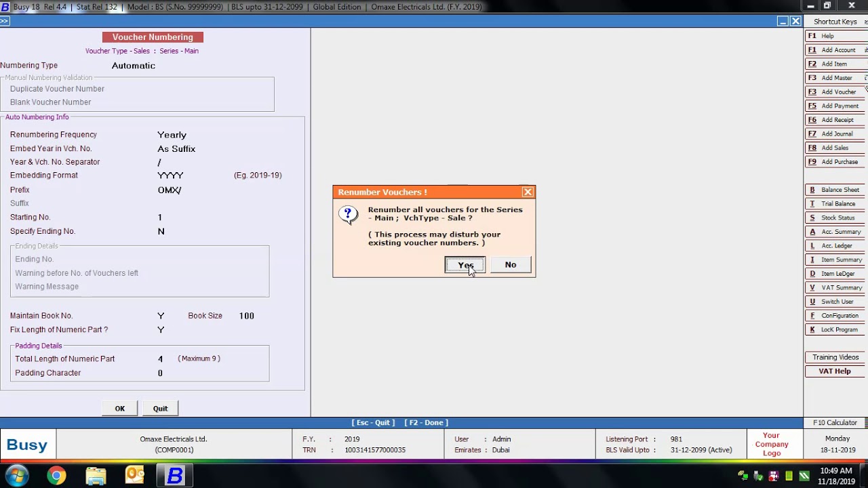Open Add Payment shortcut
This screenshot has height=488, width=868.
[x=835, y=106]
